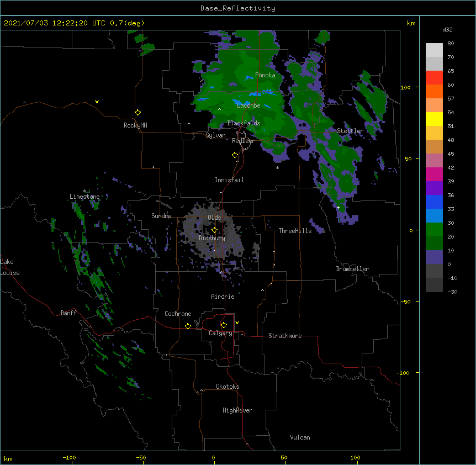The height and width of the screenshot is (465, 476).
Task: Select the 50 tick label on the right axis
Action: [x=408, y=158]
